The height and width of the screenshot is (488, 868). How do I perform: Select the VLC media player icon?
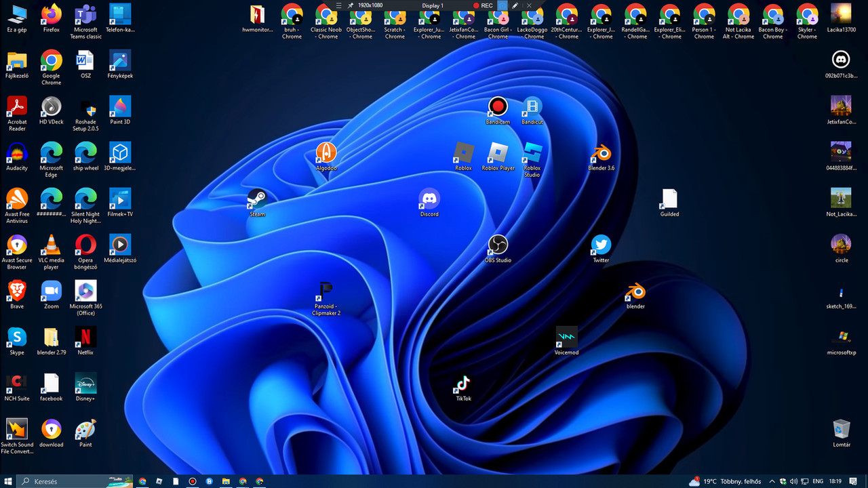(52, 251)
